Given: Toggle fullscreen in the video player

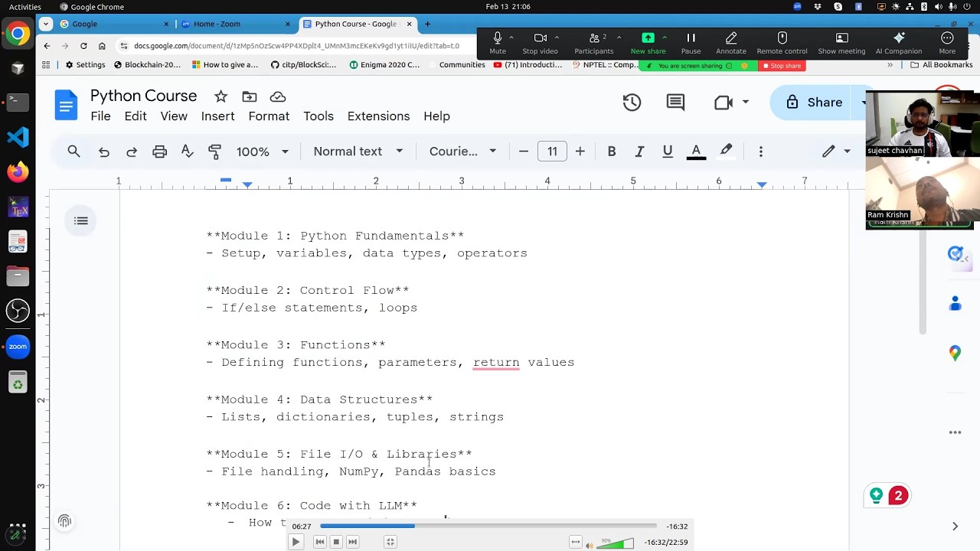Looking at the screenshot, I should coord(390,542).
